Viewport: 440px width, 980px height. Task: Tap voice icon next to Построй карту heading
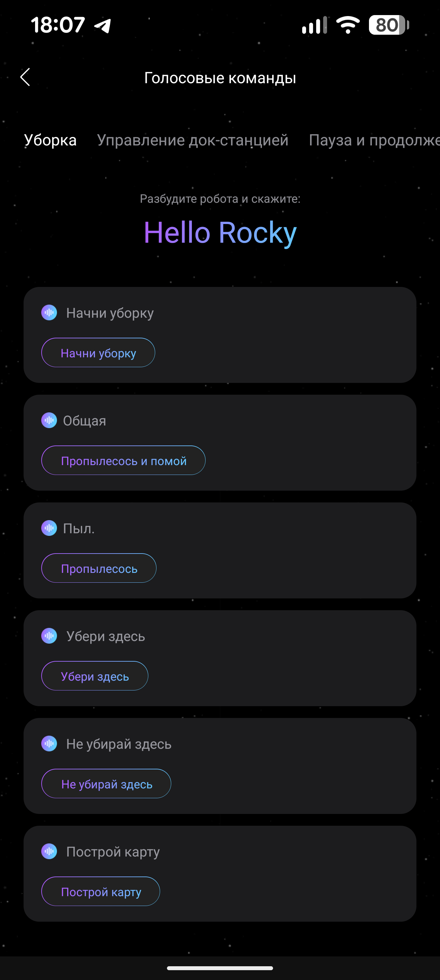point(49,851)
